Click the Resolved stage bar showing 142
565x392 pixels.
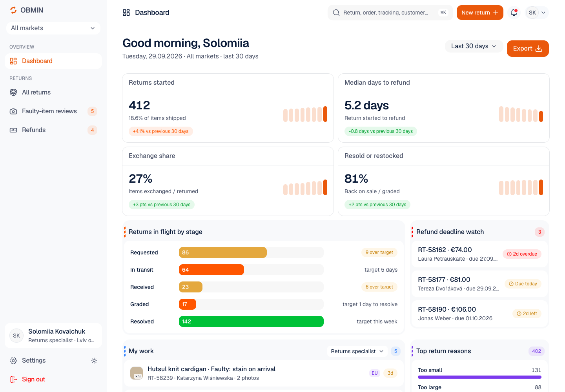click(251, 321)
